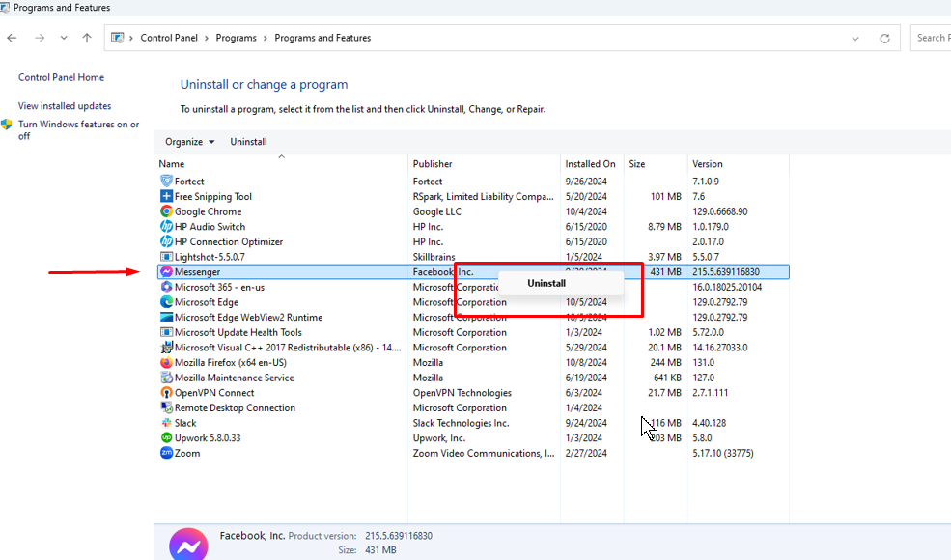The height and width of the screenshot is (560, 951).
Task: Open Turn Windows features on or off
Action: [x=78, y=129]
